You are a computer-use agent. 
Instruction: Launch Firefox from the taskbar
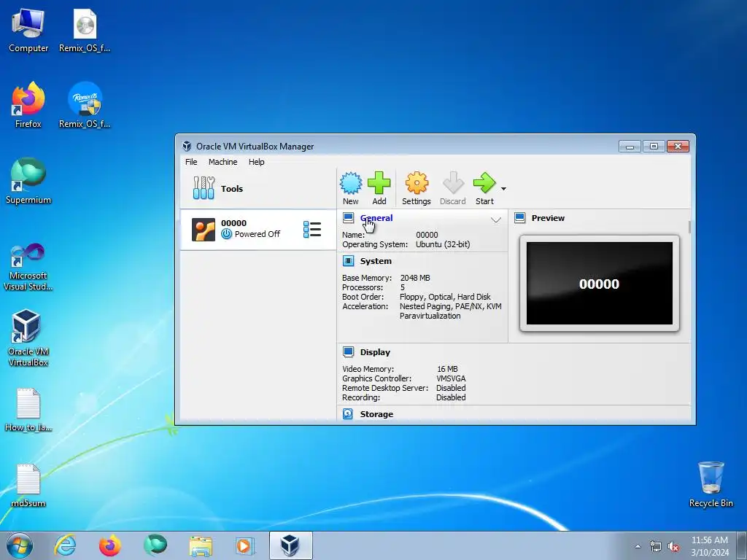pyautogui.click(x=109, y=545)
